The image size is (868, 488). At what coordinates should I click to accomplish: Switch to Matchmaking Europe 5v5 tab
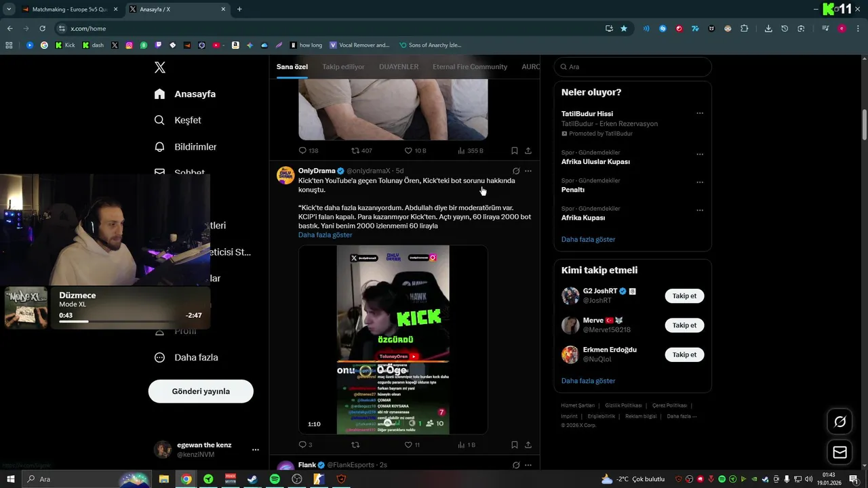tap(68, 9)
